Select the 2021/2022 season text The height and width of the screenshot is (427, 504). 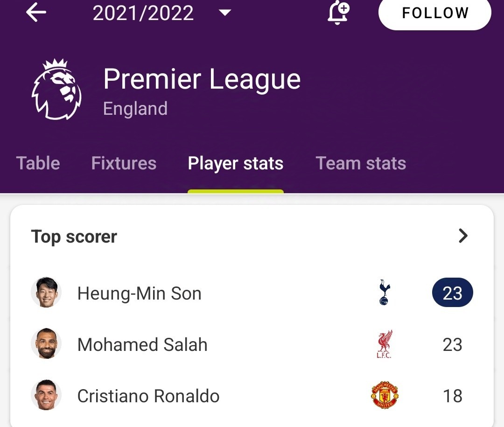[x=143, y=13]
